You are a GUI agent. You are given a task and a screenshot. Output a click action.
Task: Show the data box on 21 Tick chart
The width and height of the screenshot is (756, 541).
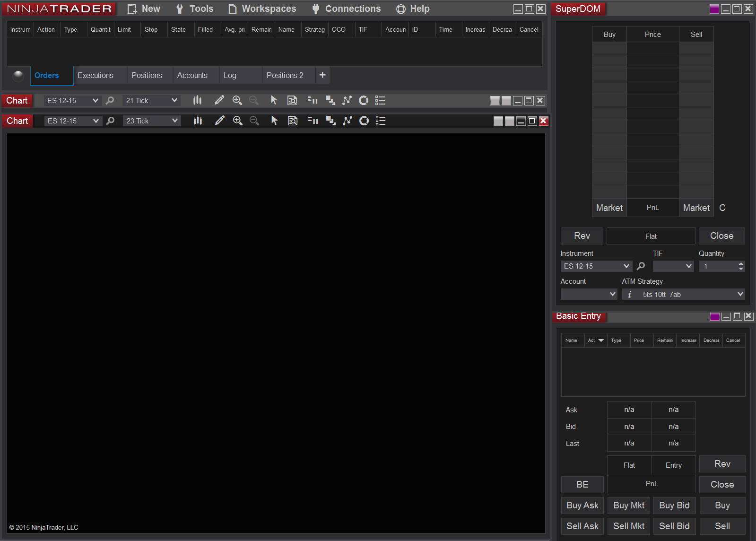tap(292, 100)
